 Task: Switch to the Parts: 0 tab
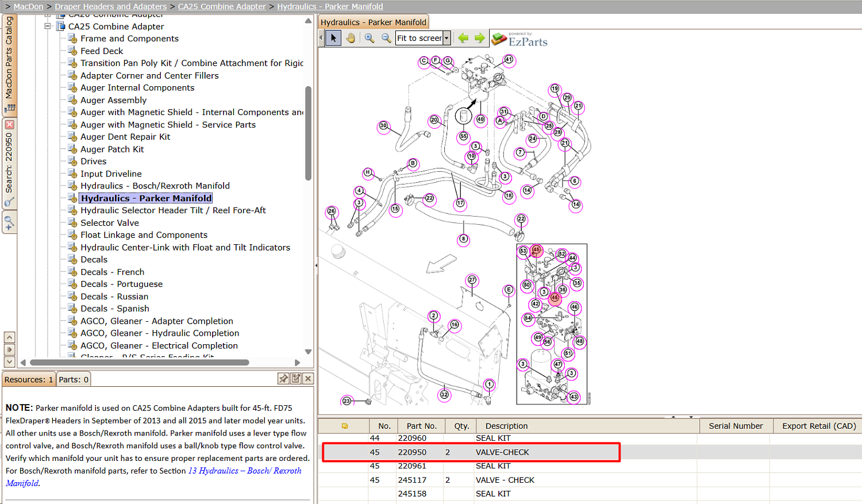[x=74, y=379]
